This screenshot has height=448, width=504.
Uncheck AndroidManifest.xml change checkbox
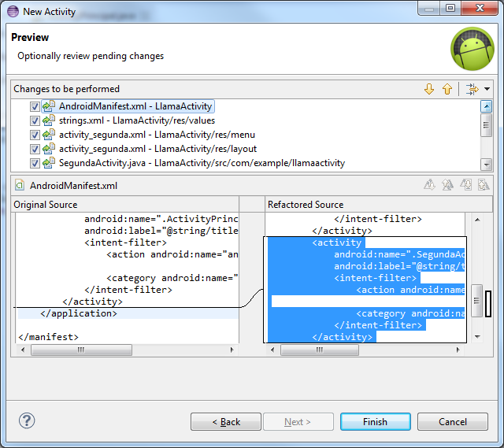[35, 106]
